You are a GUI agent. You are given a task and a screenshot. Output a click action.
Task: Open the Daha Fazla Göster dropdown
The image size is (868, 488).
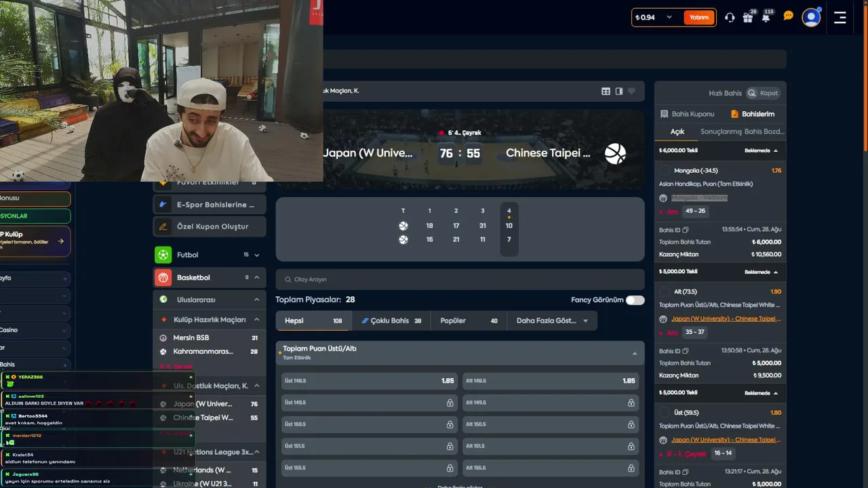(552, 321)
